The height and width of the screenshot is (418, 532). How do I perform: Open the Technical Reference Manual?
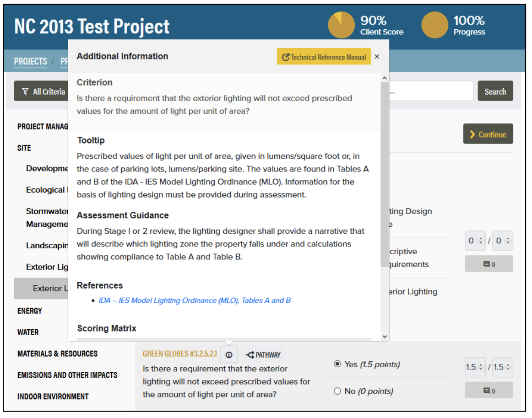pos(324,57)
